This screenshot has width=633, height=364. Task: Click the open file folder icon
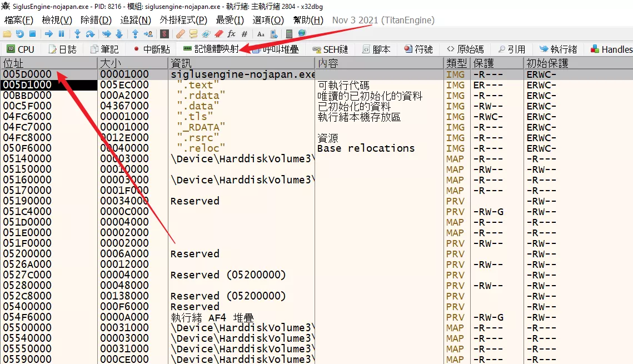coord(8,34)
